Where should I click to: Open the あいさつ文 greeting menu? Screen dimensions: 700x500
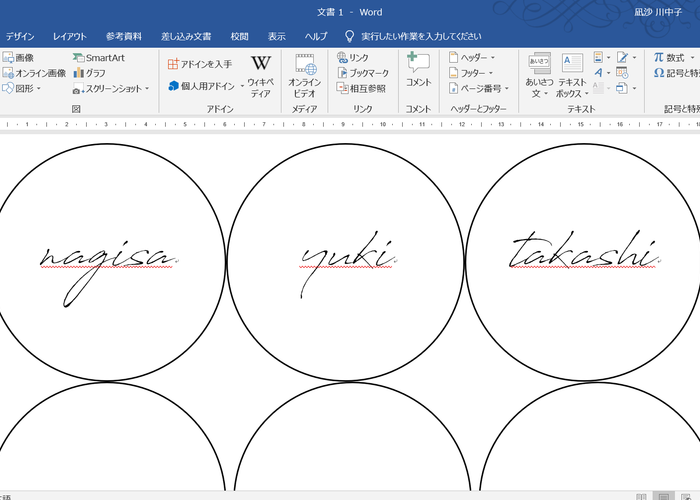[539, 76]
